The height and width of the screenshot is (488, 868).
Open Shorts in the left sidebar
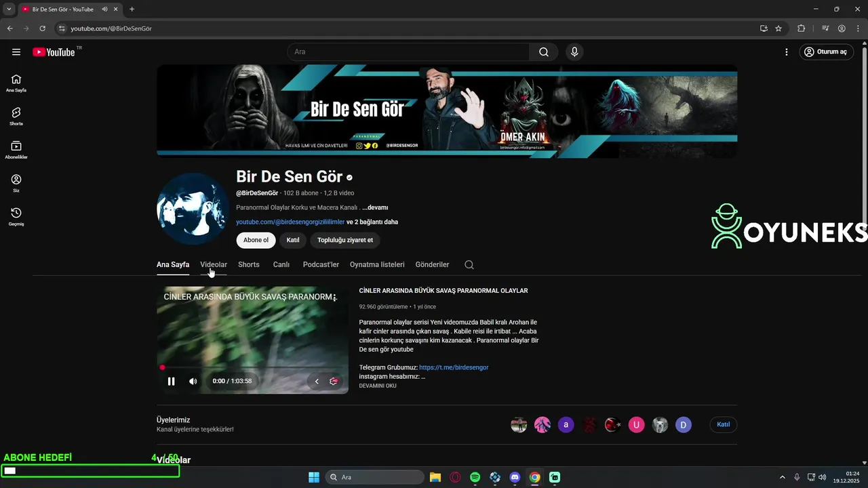[16, 117]
